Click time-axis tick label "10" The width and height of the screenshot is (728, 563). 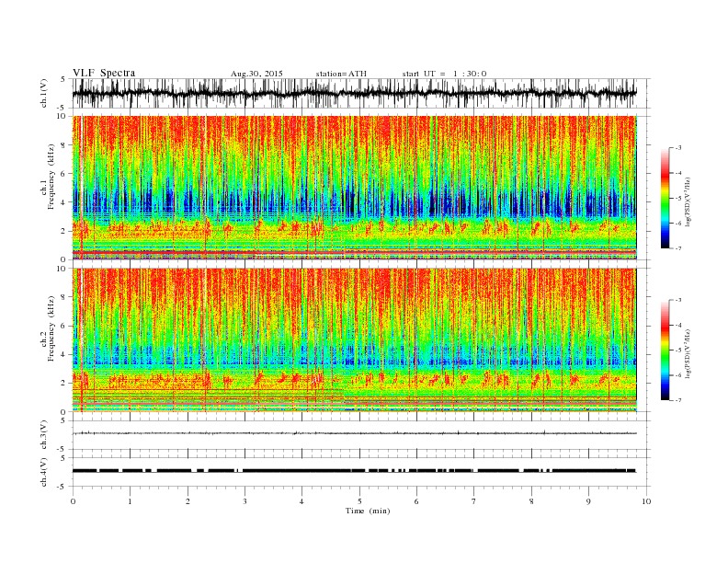pyautogui.click(x=646, y=501)
